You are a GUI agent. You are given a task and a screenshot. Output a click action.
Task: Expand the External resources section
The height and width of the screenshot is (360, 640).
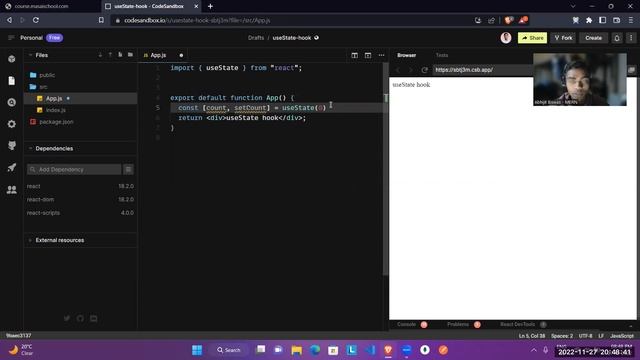point(30,240)
